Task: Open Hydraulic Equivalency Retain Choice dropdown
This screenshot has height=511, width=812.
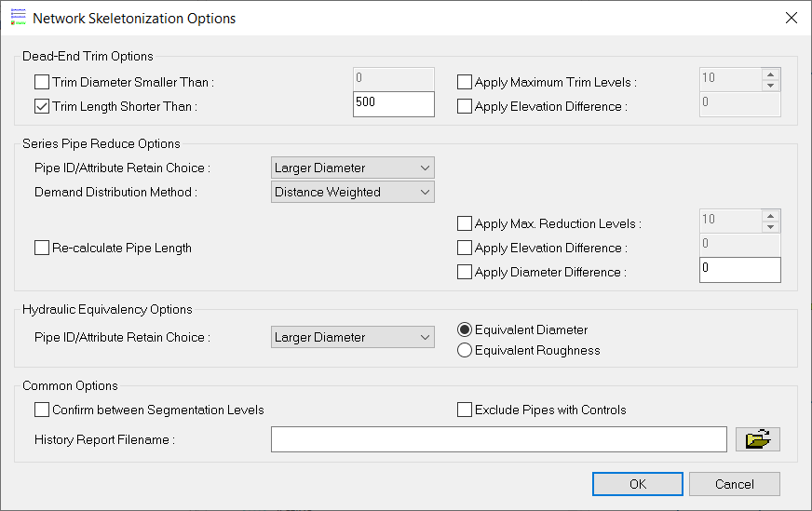Action: 353,337
